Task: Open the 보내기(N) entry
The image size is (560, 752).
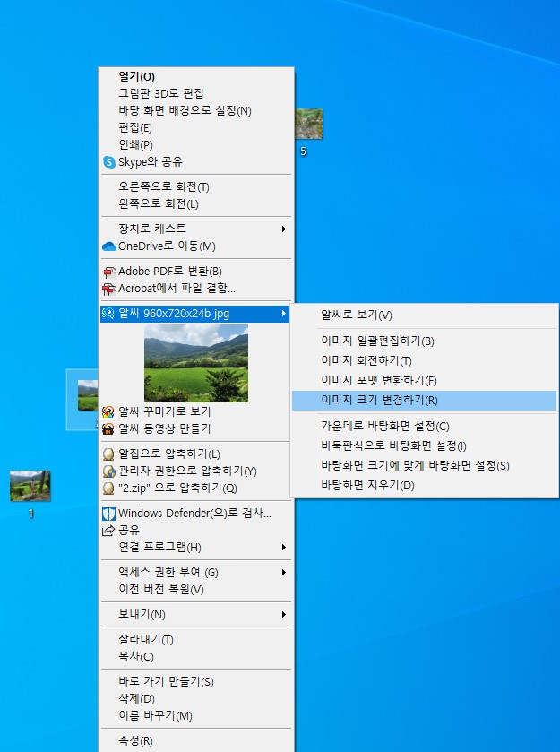Action: 196,615
